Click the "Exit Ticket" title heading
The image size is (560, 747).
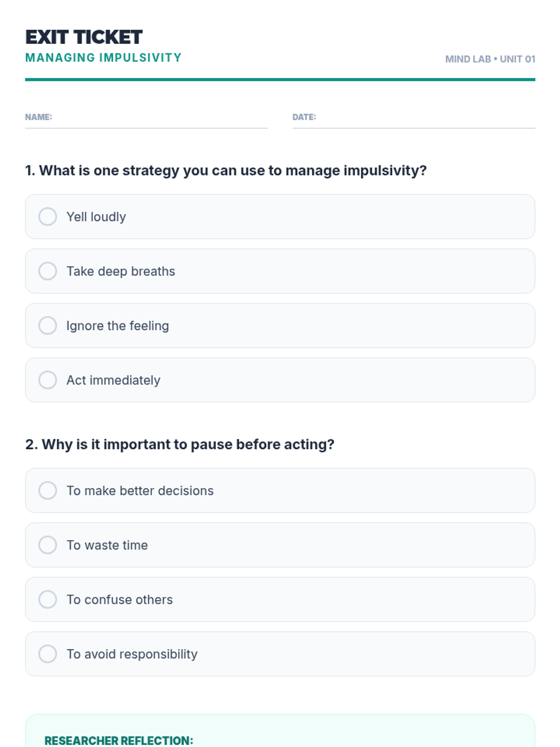84,37
